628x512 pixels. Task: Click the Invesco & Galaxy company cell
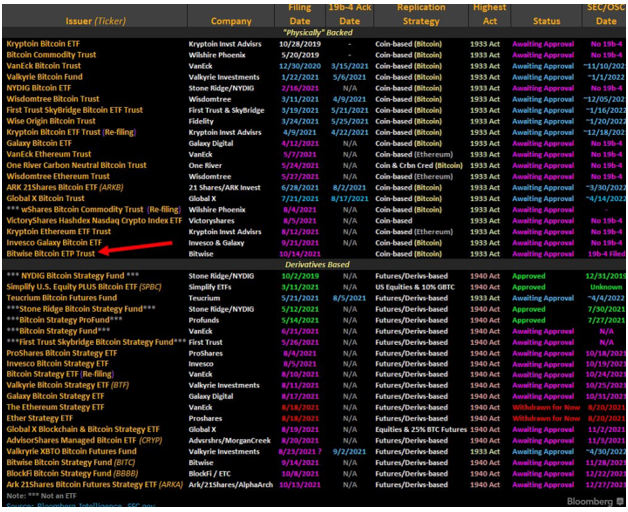[x=216, y=243]
